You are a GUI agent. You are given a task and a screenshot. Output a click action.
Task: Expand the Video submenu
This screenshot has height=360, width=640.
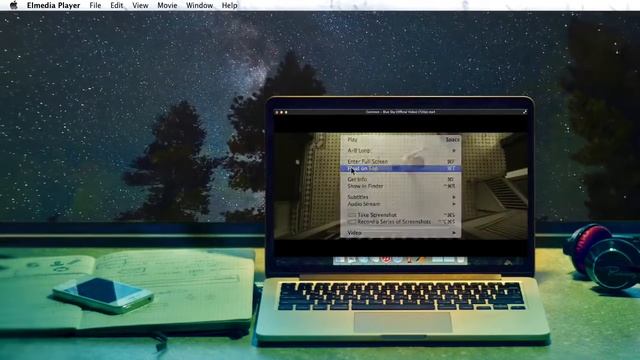[401, 233]
